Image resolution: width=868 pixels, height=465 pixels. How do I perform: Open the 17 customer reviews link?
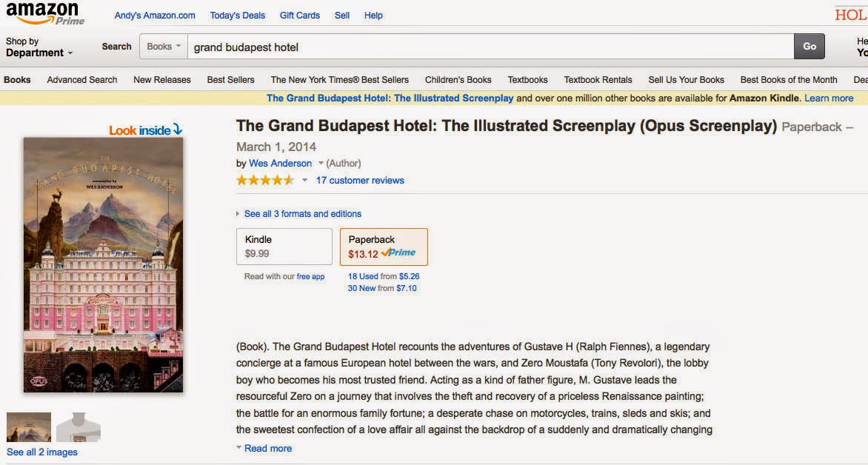click(360, 180)
